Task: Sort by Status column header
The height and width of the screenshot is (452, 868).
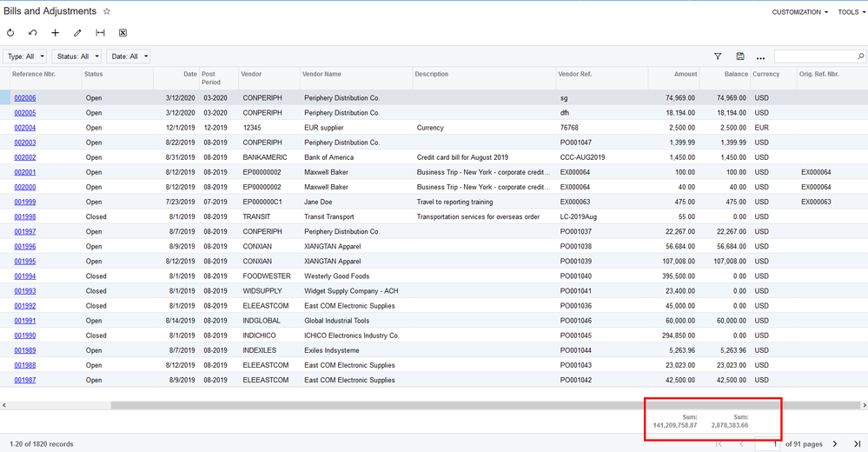Action: [x=94, y=74]
